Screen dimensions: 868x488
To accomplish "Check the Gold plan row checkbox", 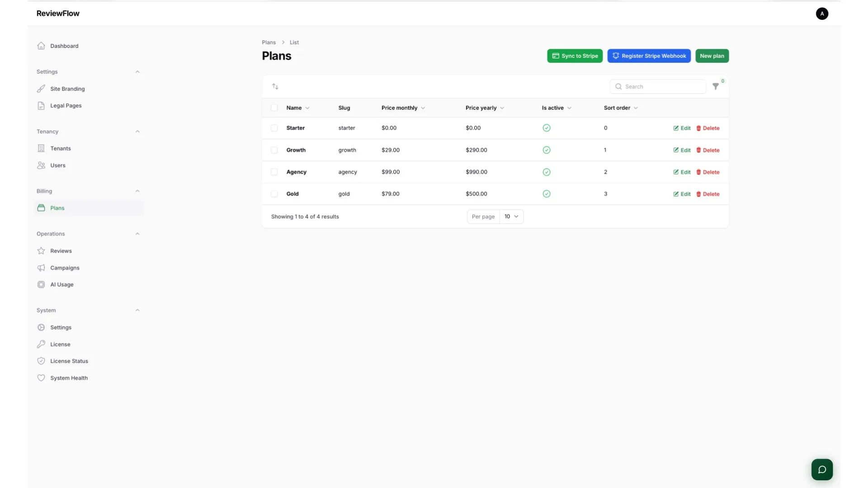I will pyautogui.click(x=274, y=194).
